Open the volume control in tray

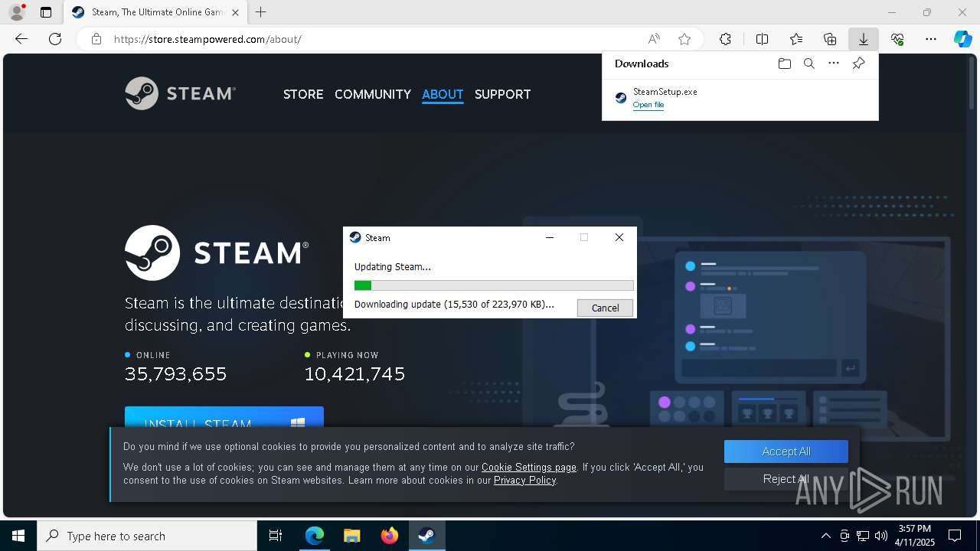pos(880,536)
